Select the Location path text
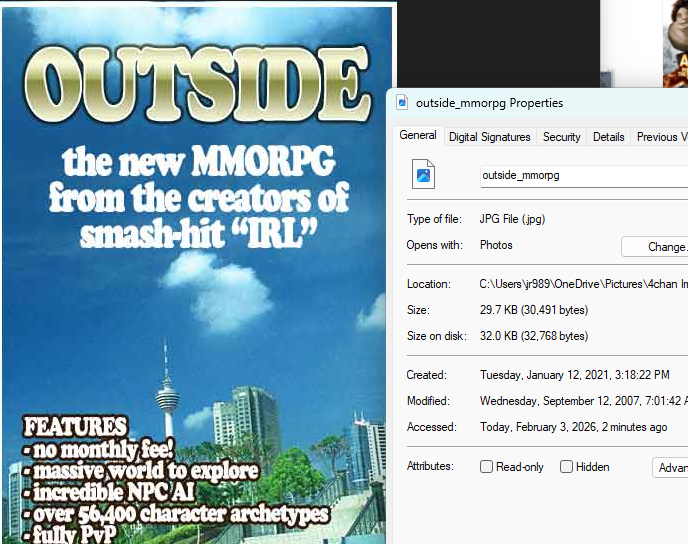688x544 pixels. [x=584, y=284]
